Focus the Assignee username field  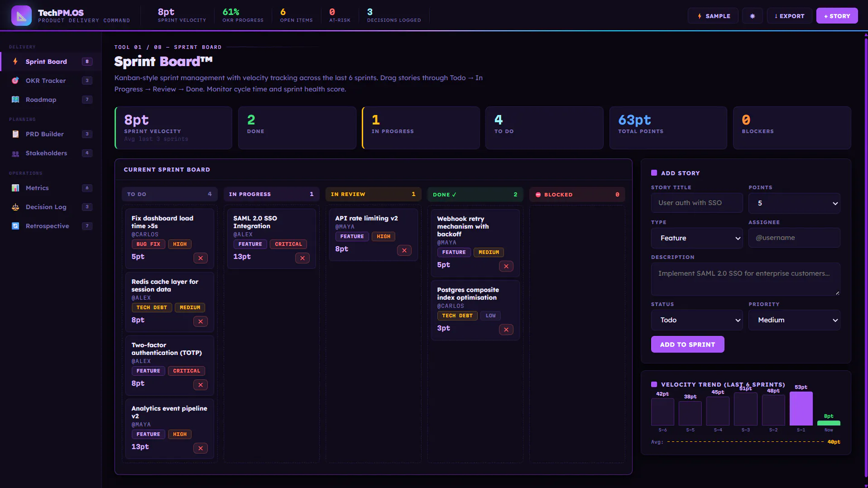(794, 238)
